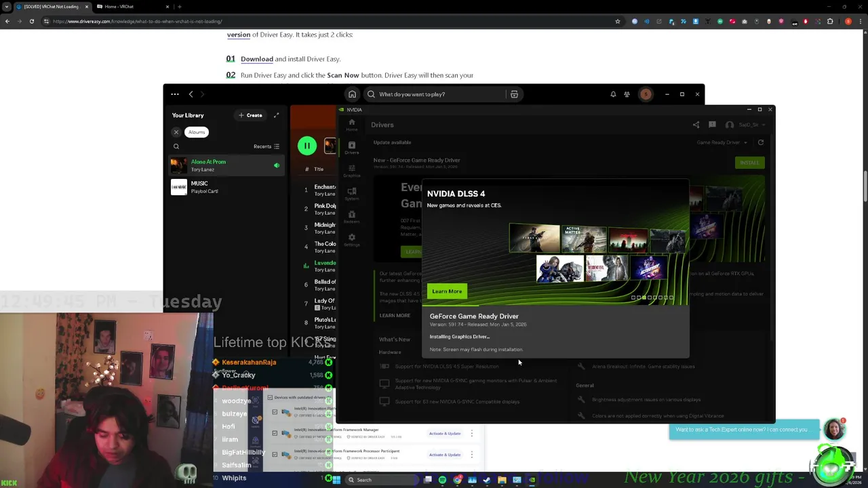Click Windows Start button
This screenshot has height=488, width=868.
pos(336,480)
